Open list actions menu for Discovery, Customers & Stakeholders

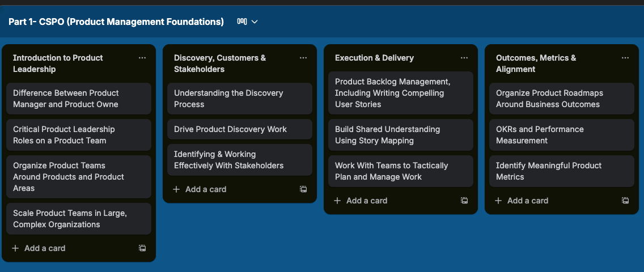pyautogui.click(x=303, y=58)
